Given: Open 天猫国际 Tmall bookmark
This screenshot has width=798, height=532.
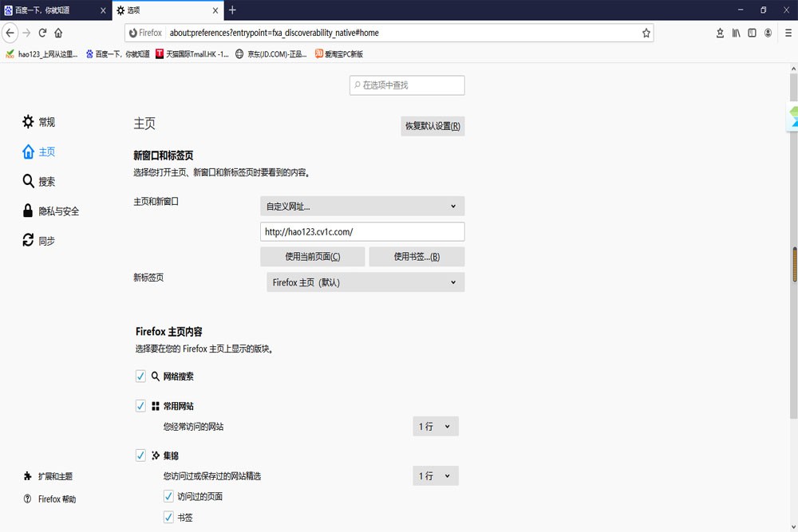Looking at the screenshot, I should [192, 54].
